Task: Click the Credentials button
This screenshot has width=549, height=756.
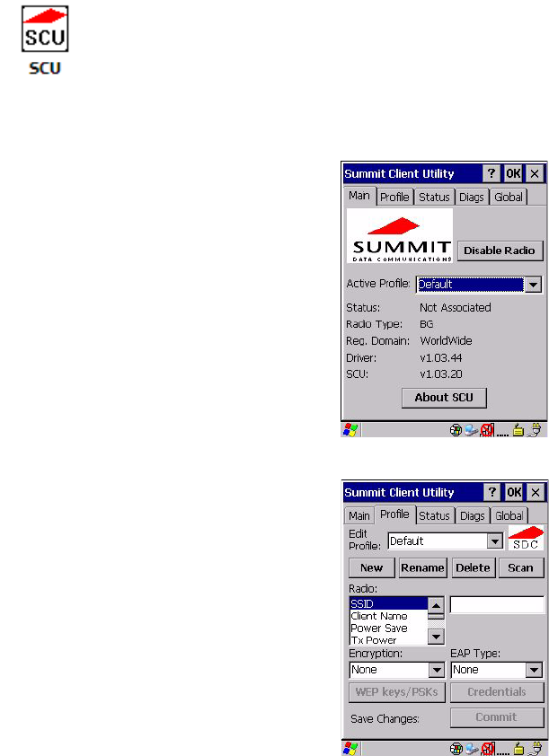Action: point(497,692)
